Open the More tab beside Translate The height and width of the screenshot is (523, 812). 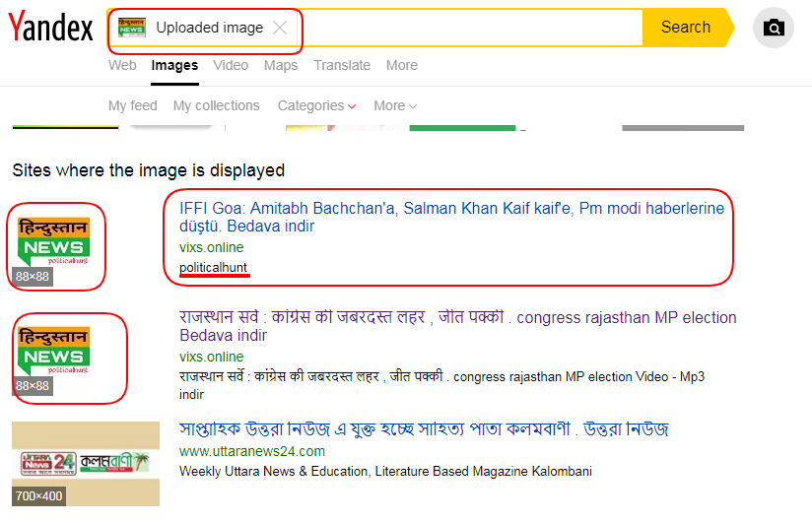point(402,65)
